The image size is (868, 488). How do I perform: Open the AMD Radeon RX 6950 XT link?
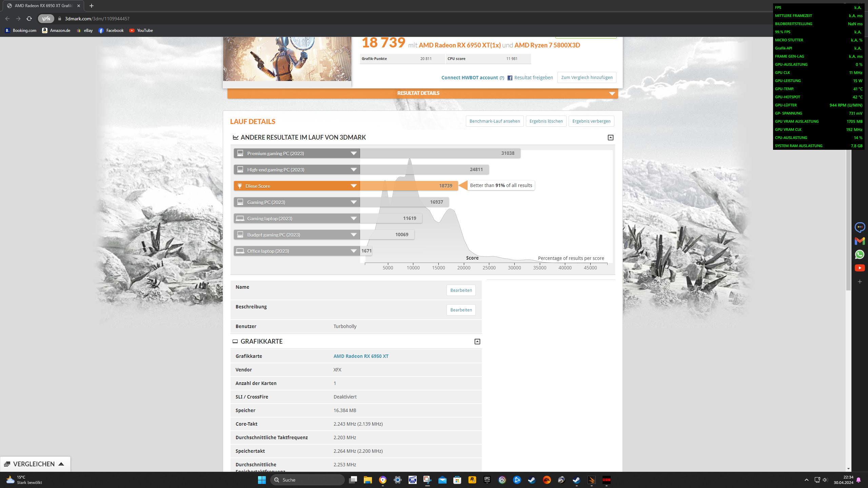pos(361,356)
